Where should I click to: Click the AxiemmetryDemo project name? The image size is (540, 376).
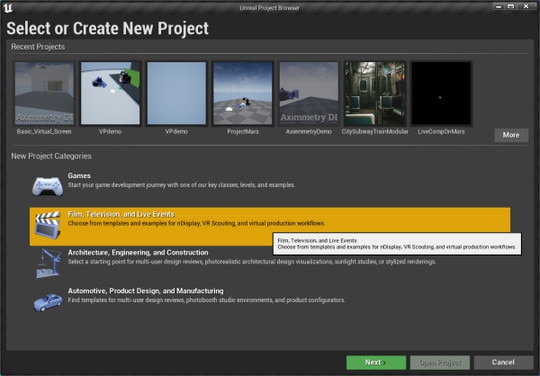309,132
